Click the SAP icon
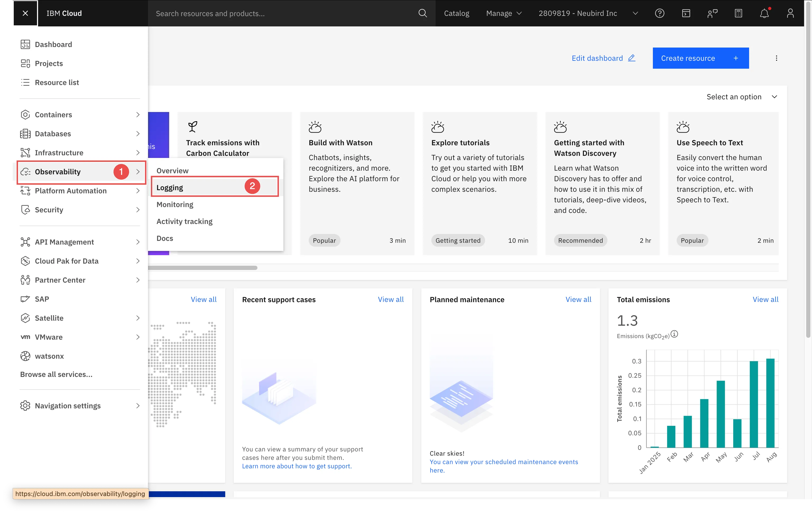 click(x=25, y=299)
